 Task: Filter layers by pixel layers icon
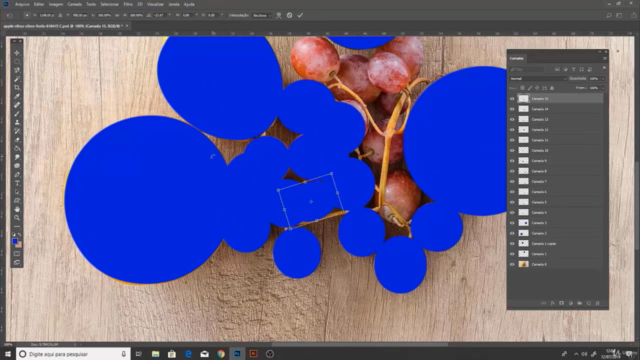click(557, 69)
